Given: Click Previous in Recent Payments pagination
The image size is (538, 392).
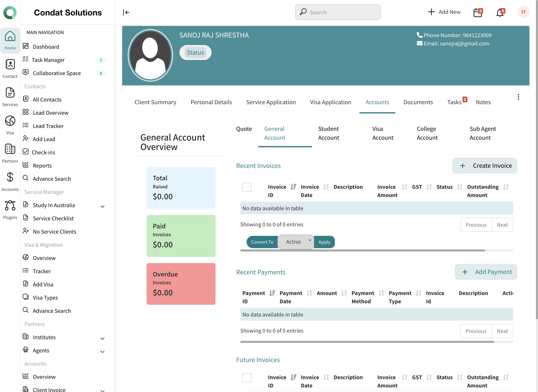Looking at the screenshot, I should pyautogui.click(x=476, y=331).
